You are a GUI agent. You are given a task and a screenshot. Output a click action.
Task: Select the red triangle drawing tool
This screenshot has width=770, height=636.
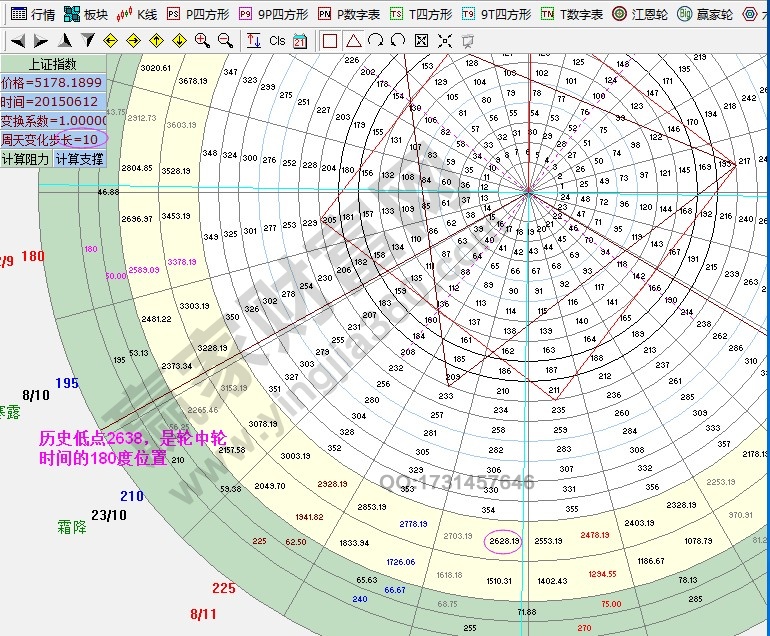click(353, 41)
